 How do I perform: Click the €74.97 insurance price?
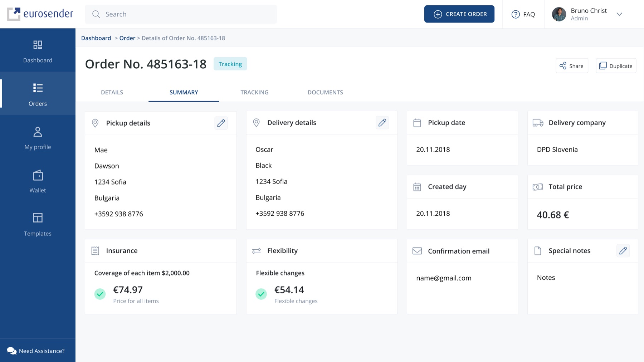[128, 290]
